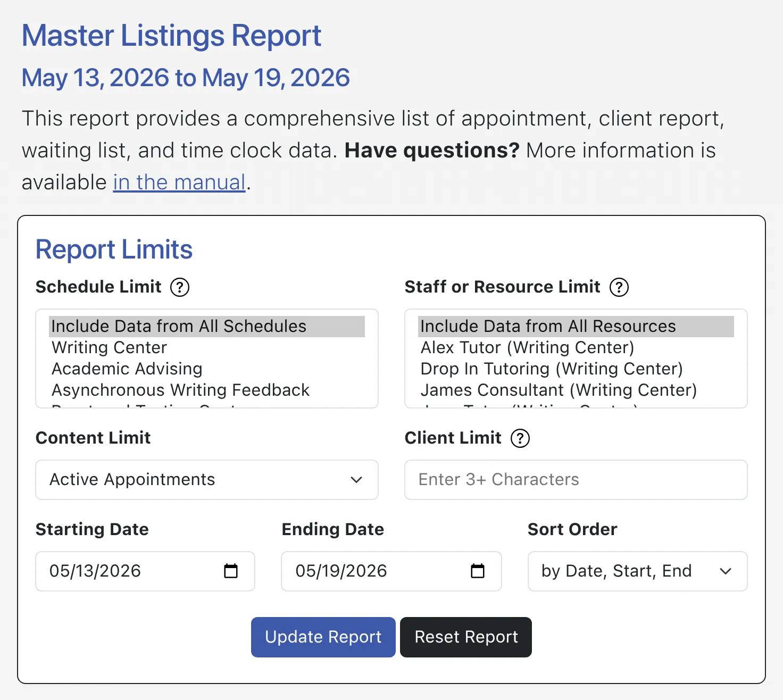Open Ending Date calendar picker icon
783x700 pixels.
[478, 571]
